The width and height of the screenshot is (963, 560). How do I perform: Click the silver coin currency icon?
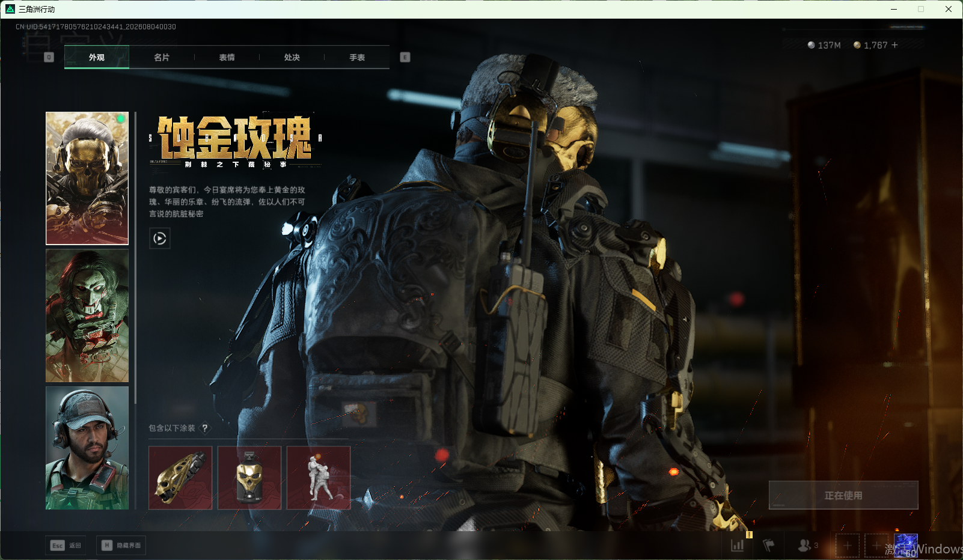point(811,45)
